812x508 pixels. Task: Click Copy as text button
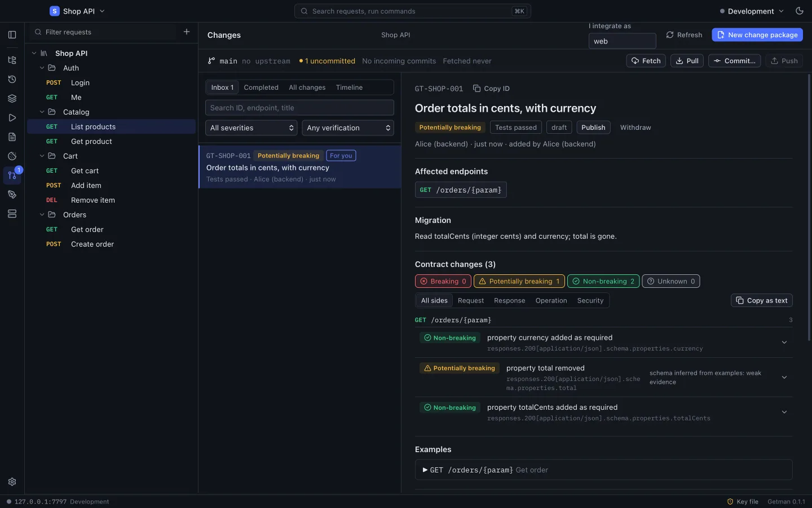point(762,301)
